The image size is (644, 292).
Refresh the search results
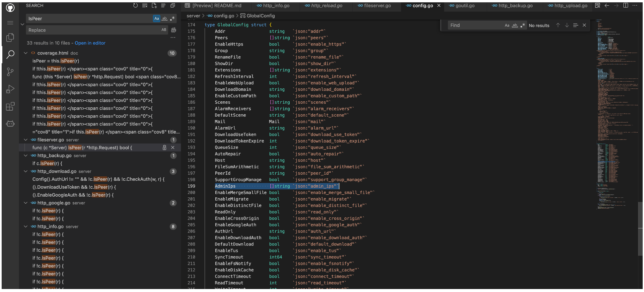coord(135,6)
